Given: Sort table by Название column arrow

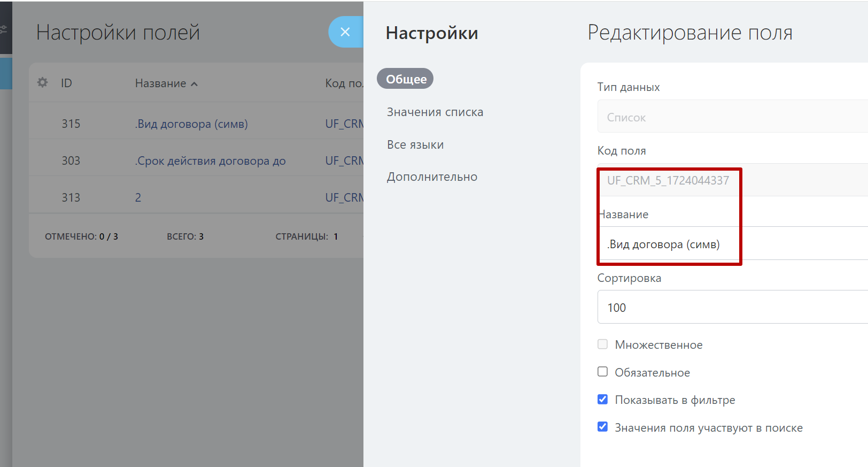Looking at the screenshot, I should pos(195,84).
